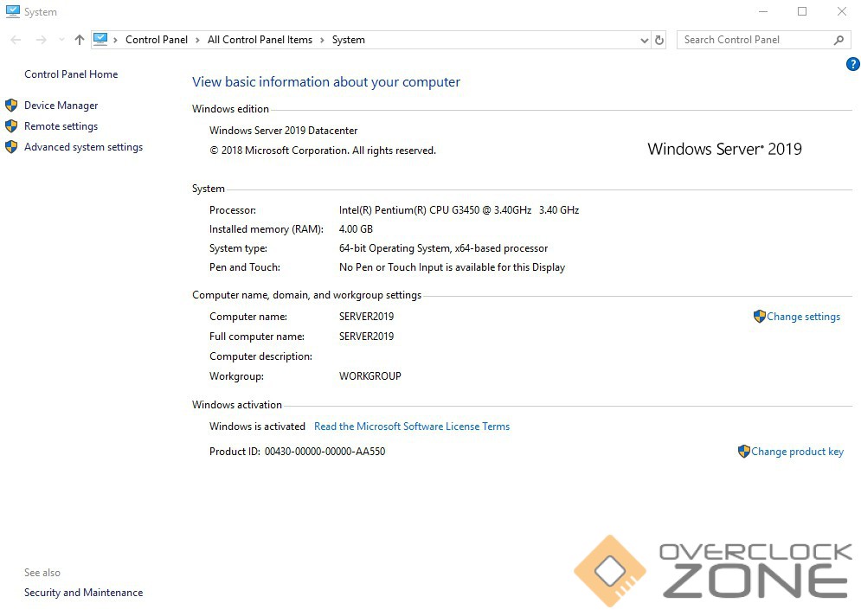861x616 pixels.
Task: Click SERVER2019 beside Full computer name
Action: tap(366, 337)
